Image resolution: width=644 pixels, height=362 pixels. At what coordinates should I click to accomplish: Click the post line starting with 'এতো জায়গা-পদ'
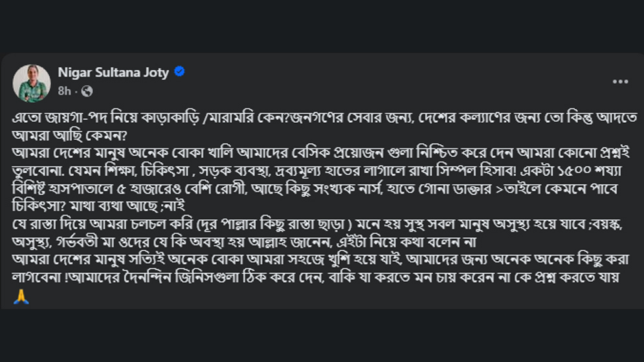(x=324, y=118)
